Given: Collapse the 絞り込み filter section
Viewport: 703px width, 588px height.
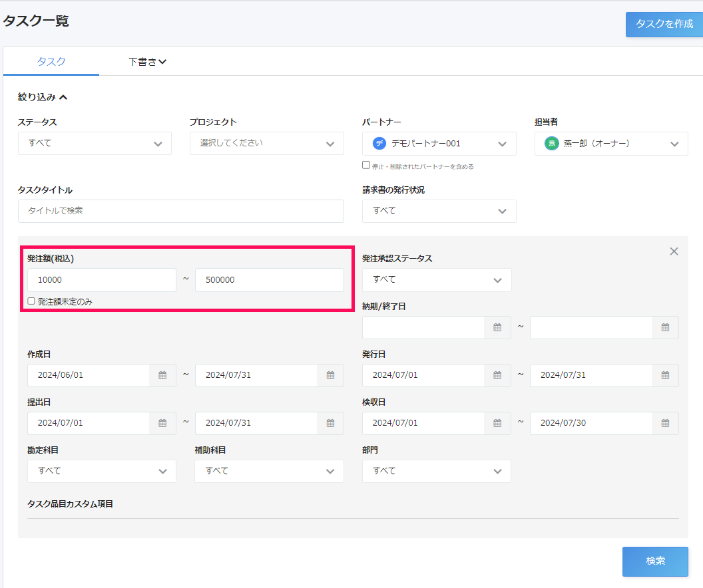Looking at the screenshot, I should [42, 96].
